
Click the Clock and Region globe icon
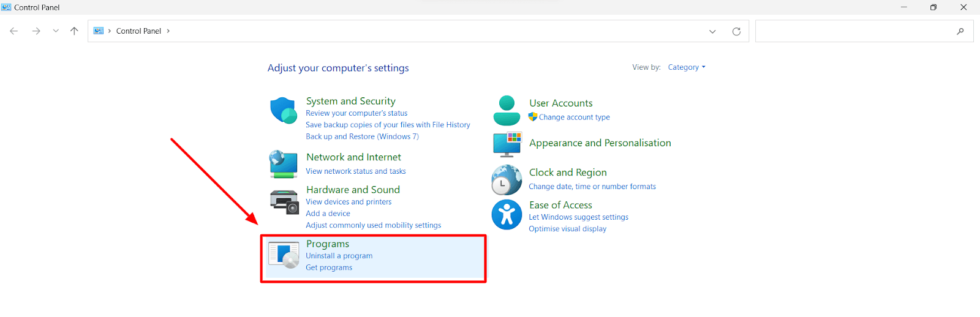507,180
